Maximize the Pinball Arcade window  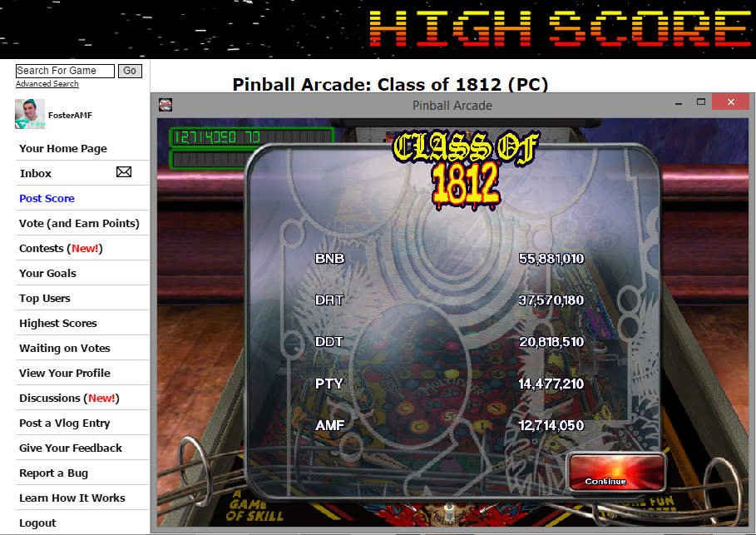pos(701,102)
